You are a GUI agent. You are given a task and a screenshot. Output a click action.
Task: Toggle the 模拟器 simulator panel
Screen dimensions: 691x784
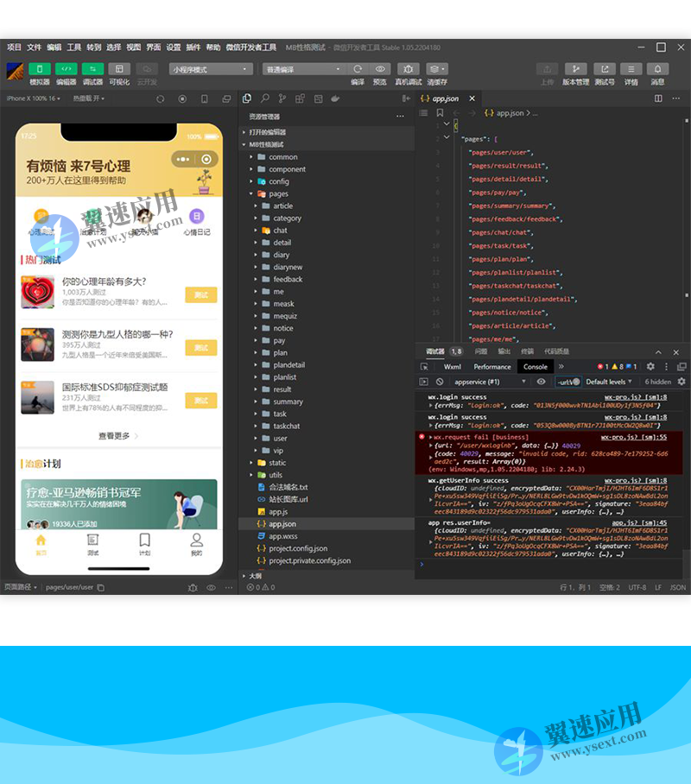click(x=39, y=67)
